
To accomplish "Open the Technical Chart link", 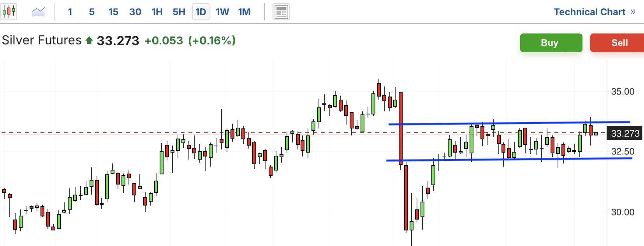I will 595,12.
